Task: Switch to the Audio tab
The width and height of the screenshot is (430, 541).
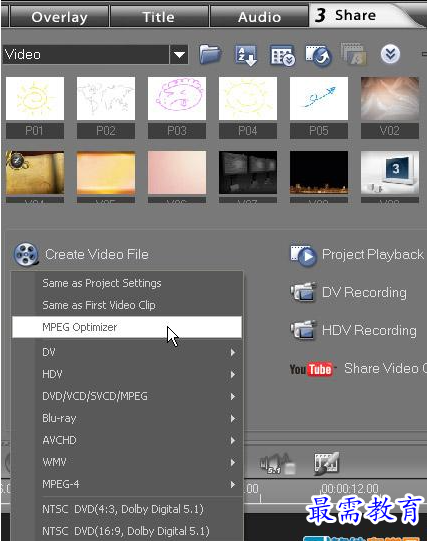Action: tap(259, 17)
